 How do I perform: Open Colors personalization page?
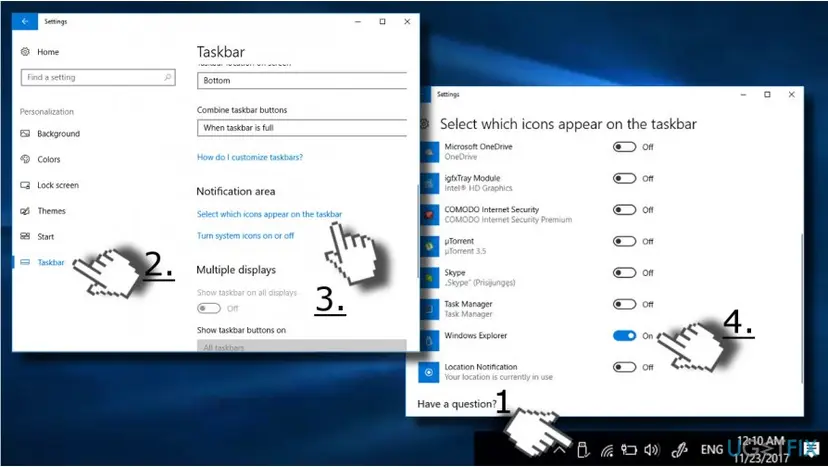(x=49, y=159)
